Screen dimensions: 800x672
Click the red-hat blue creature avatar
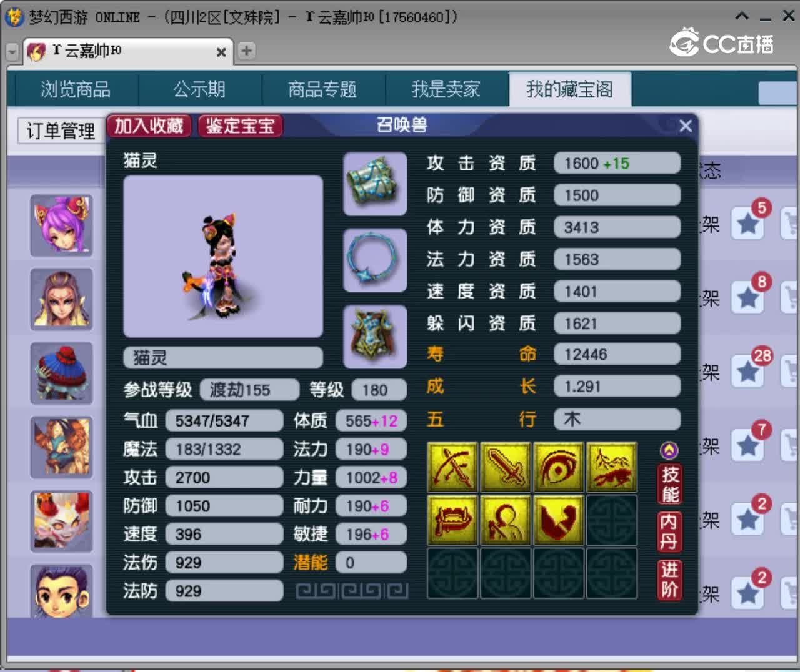pyautogui.click(x=61, y=373)
